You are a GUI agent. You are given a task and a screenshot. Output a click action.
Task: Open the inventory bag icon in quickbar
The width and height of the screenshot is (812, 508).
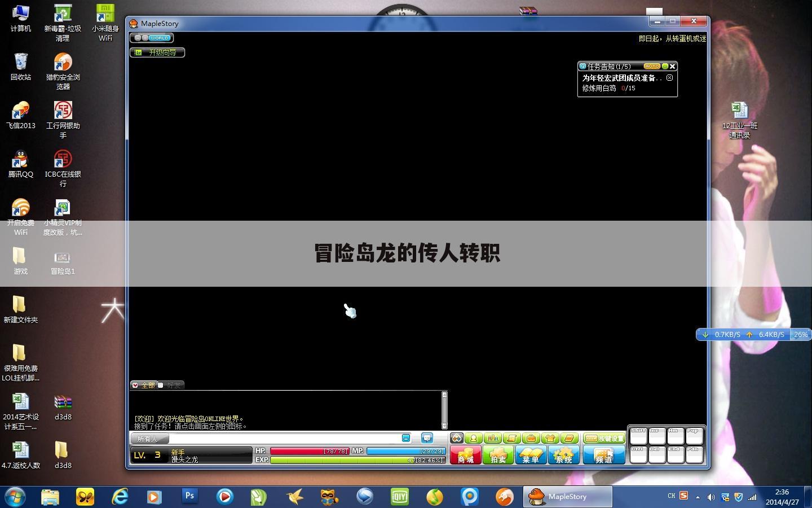pos(531,439)
